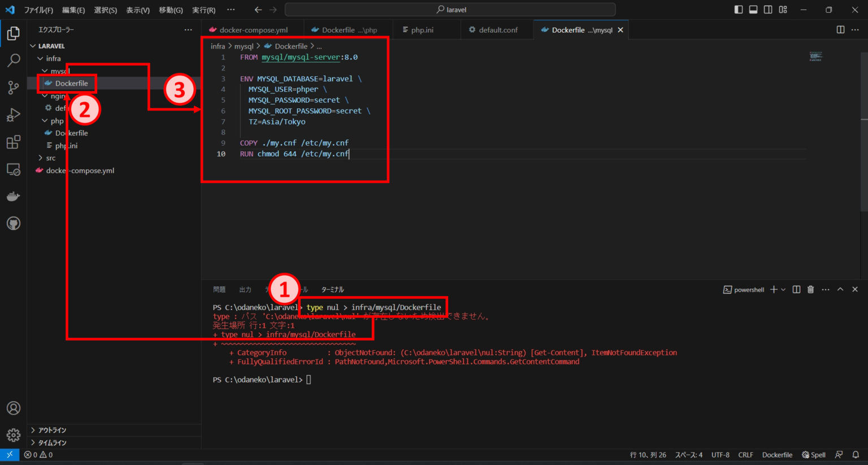Maximize the panel with the chevron icon
868x465 pixels.
click(839, 289)
